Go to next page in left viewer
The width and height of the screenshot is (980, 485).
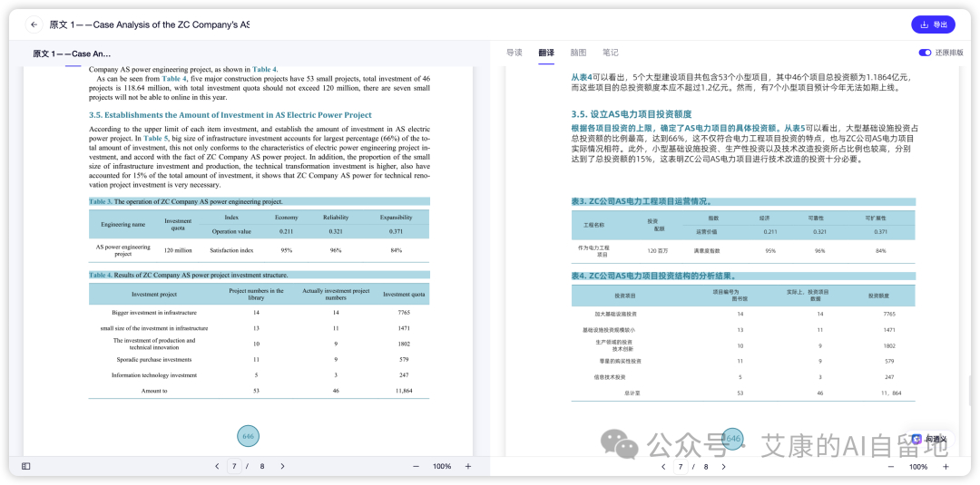[282, 466]
